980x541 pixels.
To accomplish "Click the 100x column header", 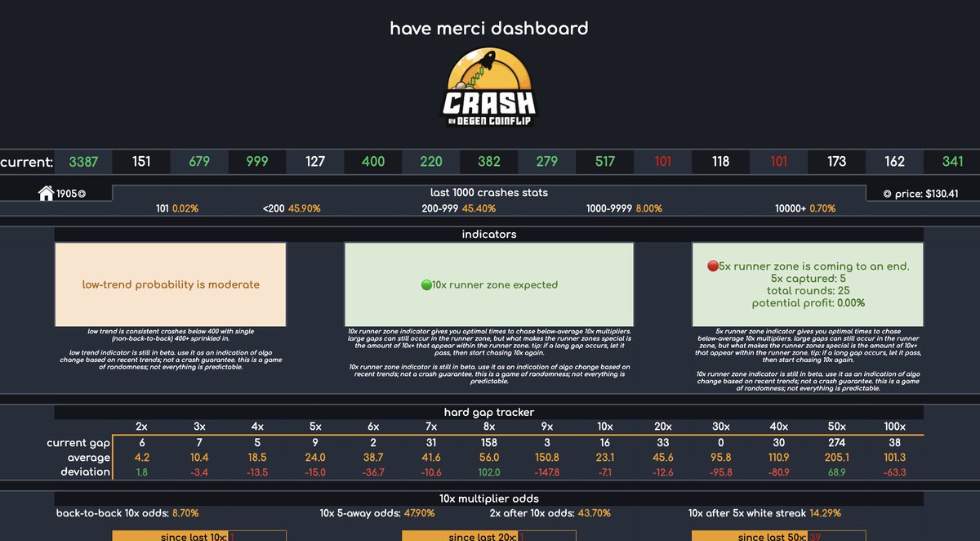I will 895,426.
